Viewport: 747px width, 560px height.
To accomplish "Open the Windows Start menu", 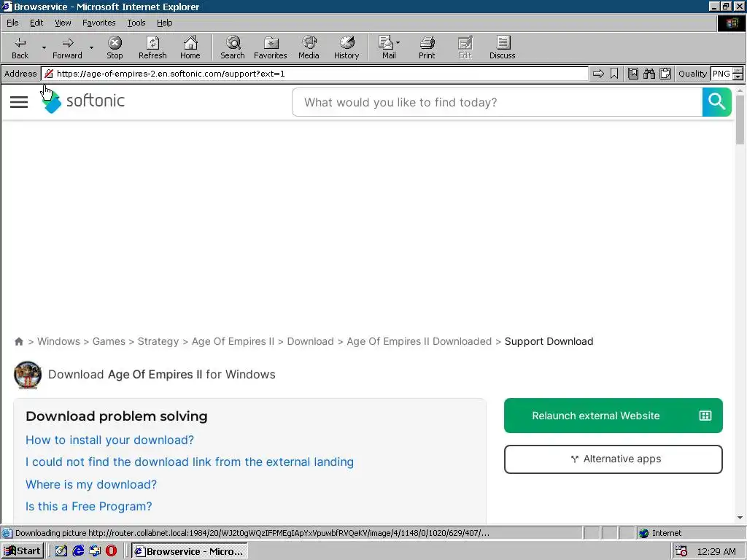I will click(23, 551).
